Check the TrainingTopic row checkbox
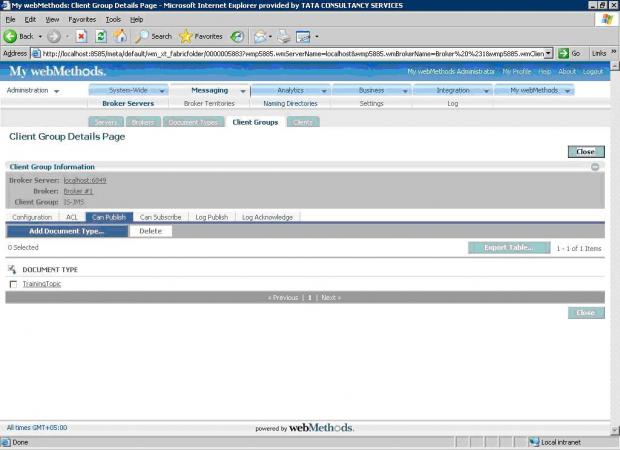This screenshot has height=450, width=620. (13, 284)
